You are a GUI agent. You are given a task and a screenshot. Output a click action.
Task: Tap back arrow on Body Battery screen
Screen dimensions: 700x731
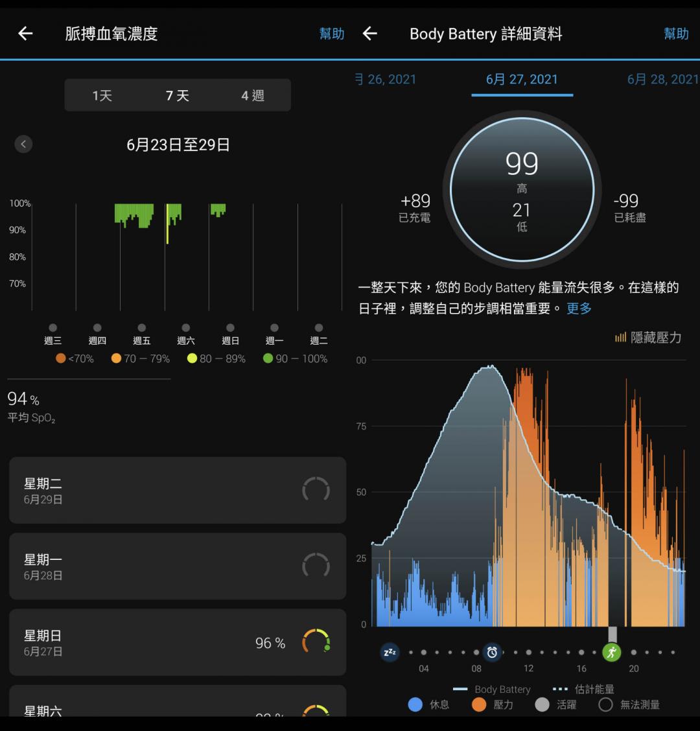[x=370, y=34]
